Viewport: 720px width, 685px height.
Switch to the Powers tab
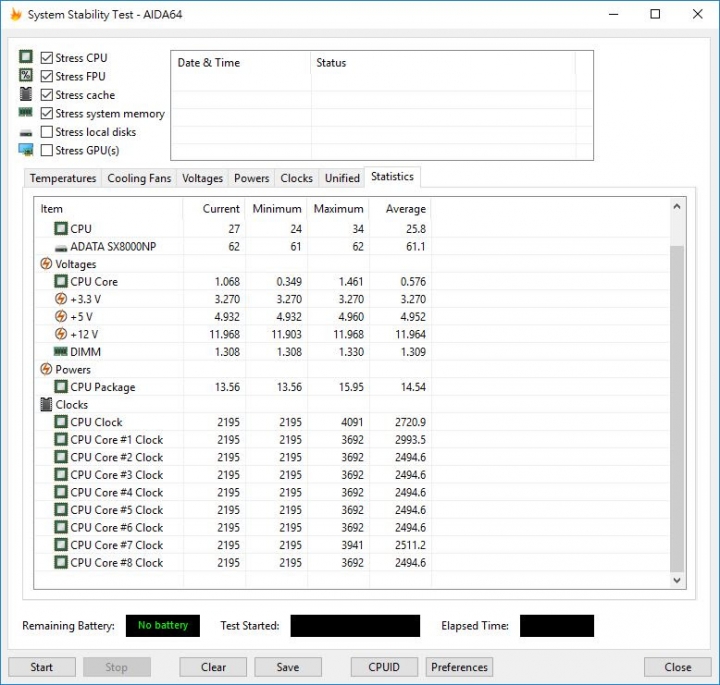252,178
